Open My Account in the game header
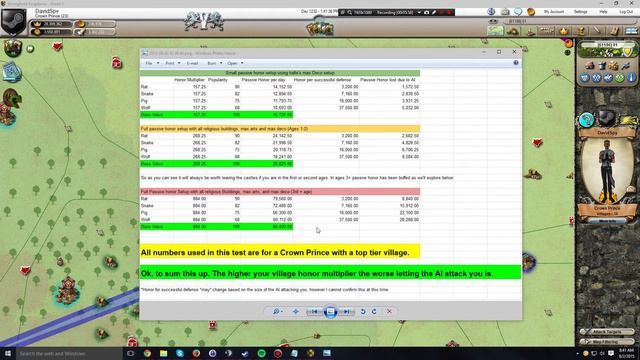This screenshot has height=360, width=640. coord(554,12)
